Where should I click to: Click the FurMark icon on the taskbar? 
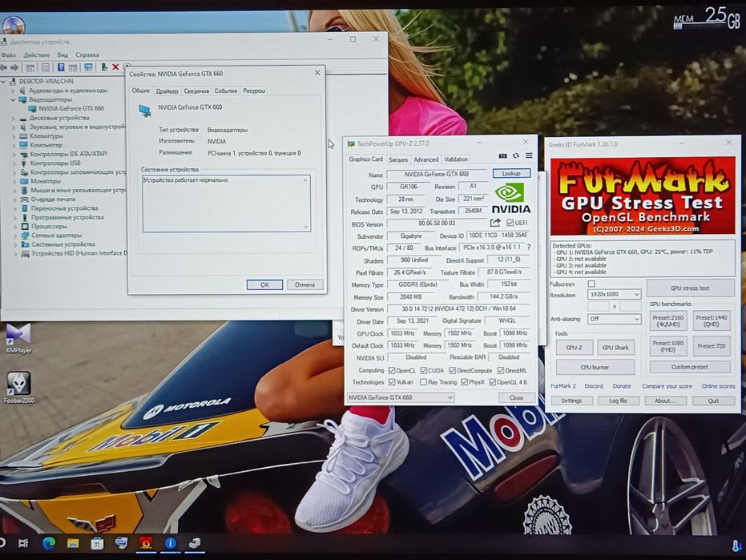click(146, 543)
